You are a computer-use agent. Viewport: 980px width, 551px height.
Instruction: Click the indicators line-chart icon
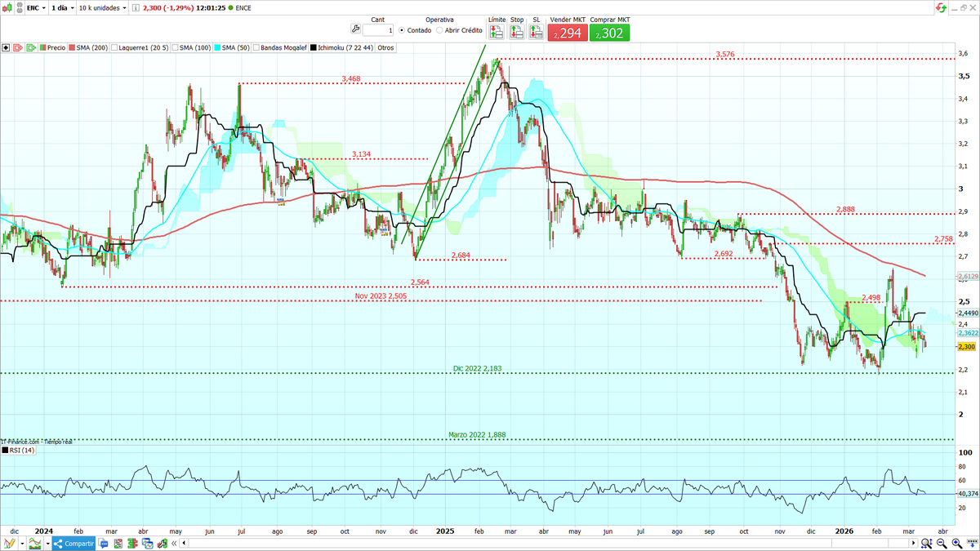click(x=34, y=543)
